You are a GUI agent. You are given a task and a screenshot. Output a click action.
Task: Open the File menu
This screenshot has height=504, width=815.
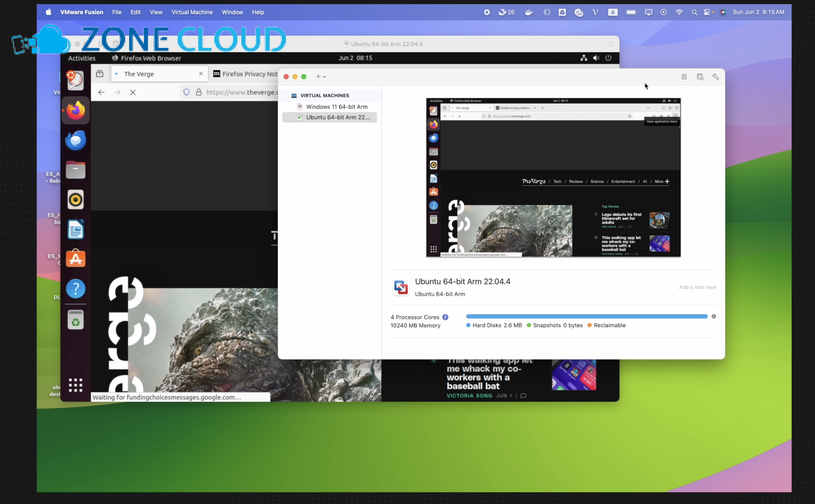pyautogui.click(x=117, y=12)
